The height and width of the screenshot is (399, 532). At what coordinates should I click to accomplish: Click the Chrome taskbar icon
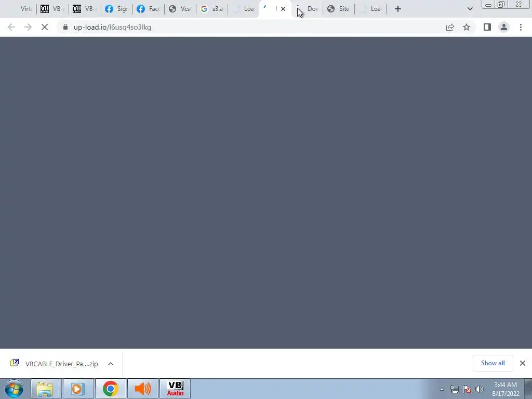pyautogui.click(x=110, y=389)
